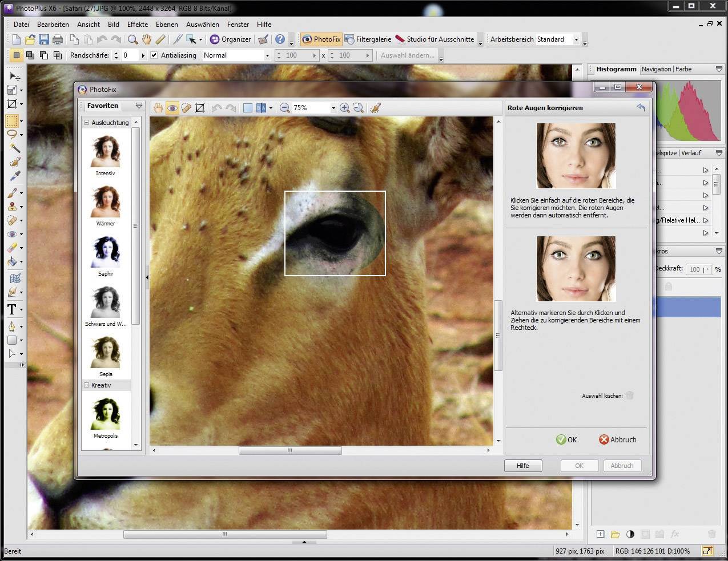728x561 pixels.
Task: Apply the Sepia preset thumbnail
Action: click(x=106, y=352)
